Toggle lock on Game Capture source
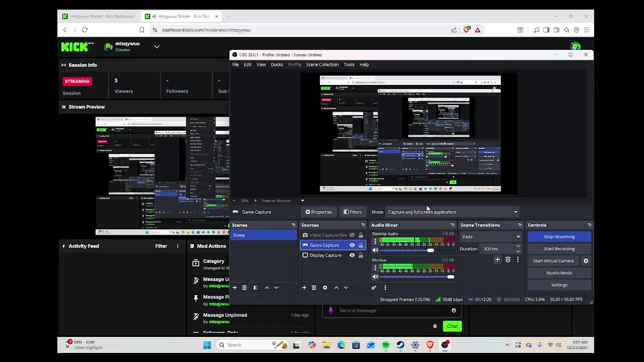This screenshot has height=362, width=644. (x=361, y=245)
